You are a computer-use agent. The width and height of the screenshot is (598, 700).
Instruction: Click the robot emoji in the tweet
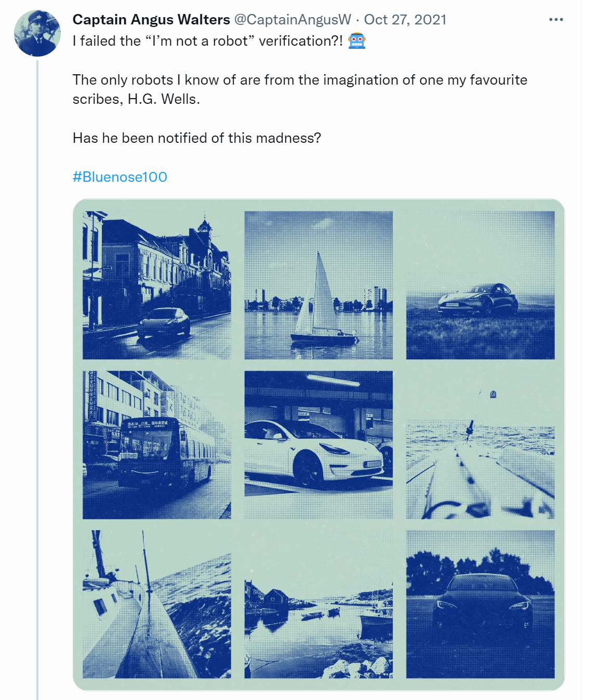pyautogui.click(x=357, y=41)
